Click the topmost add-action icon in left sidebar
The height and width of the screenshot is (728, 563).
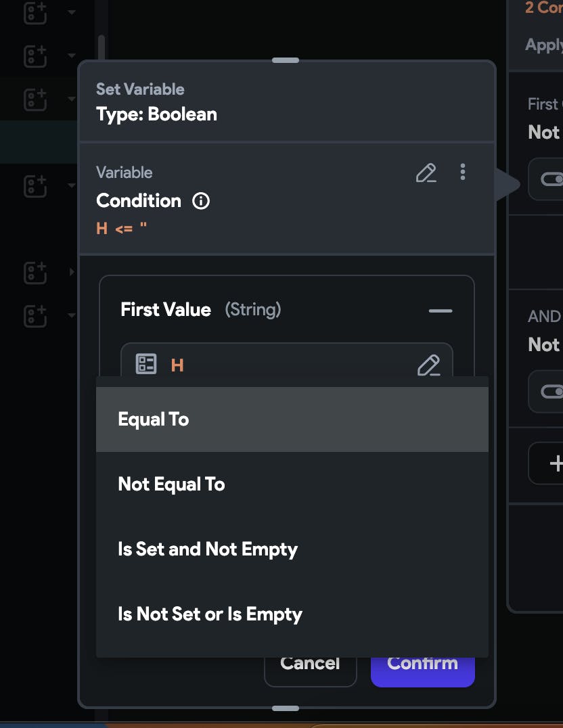pyautogui.click(x=35, y=12)
